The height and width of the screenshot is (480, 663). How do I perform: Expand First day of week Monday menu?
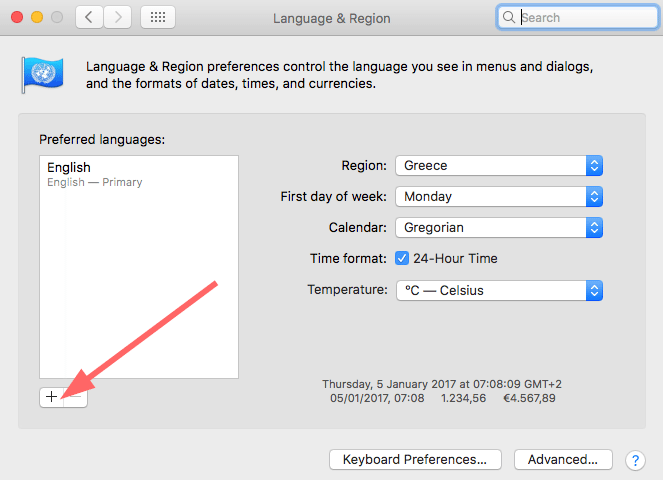click(499, 197)
